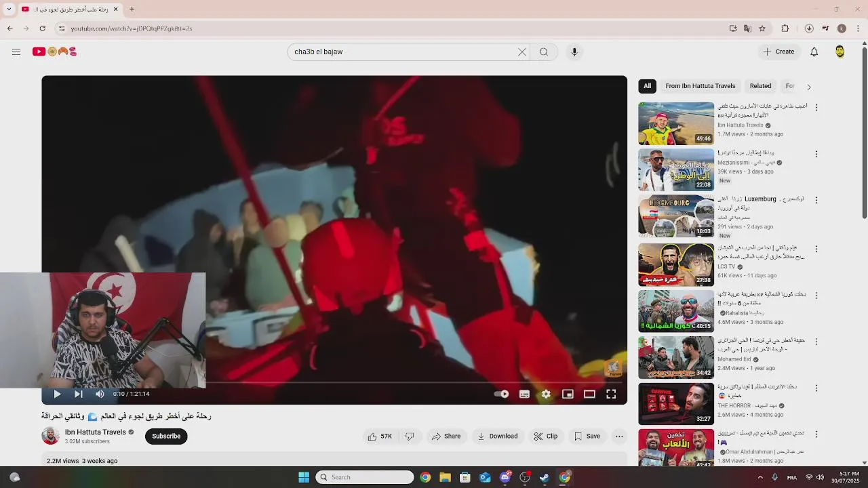The image size is (868, 488).
Task: Clear the search box with the X
Action: pos(522,52)
